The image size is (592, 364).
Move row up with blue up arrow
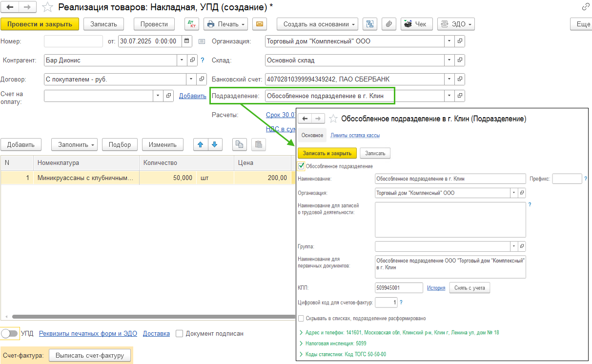(201, 144)
